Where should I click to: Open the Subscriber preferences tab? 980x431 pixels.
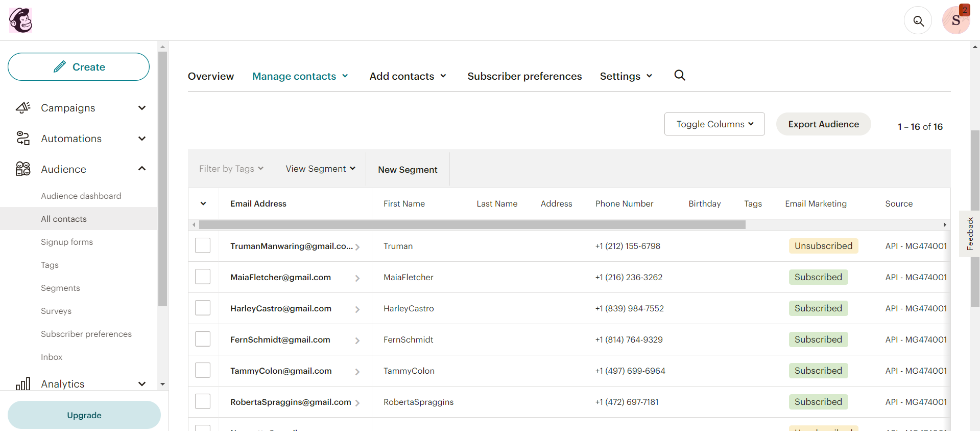point(524,76)
